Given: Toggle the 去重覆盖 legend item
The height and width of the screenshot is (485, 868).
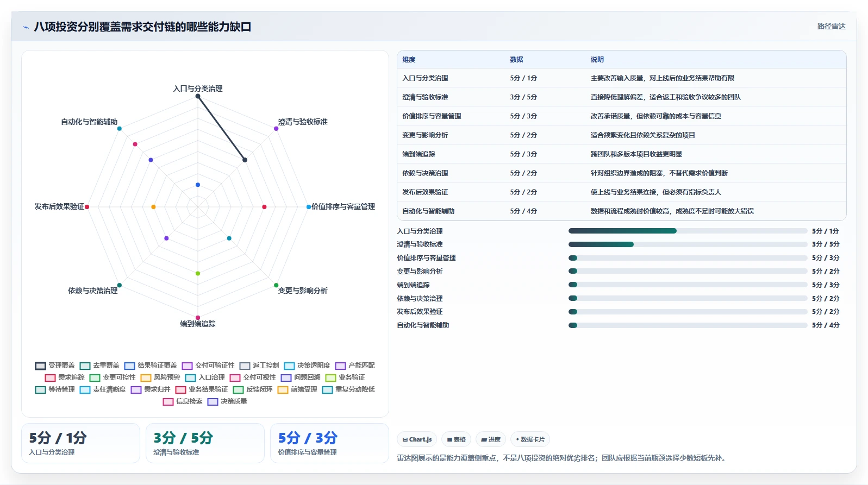Looking at the screenshot, I should click(99, 366).
